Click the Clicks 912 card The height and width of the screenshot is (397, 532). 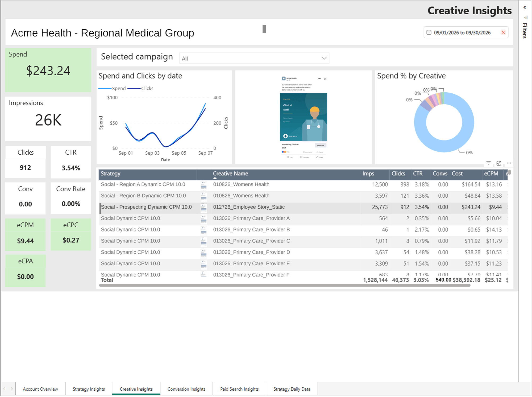(x=26, y=162)
